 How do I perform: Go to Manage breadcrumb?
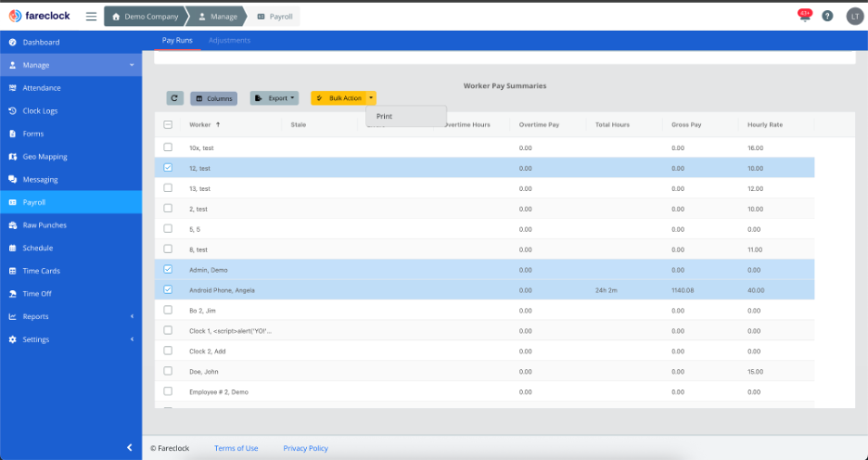pyautogui.click(x=218, y=17)
